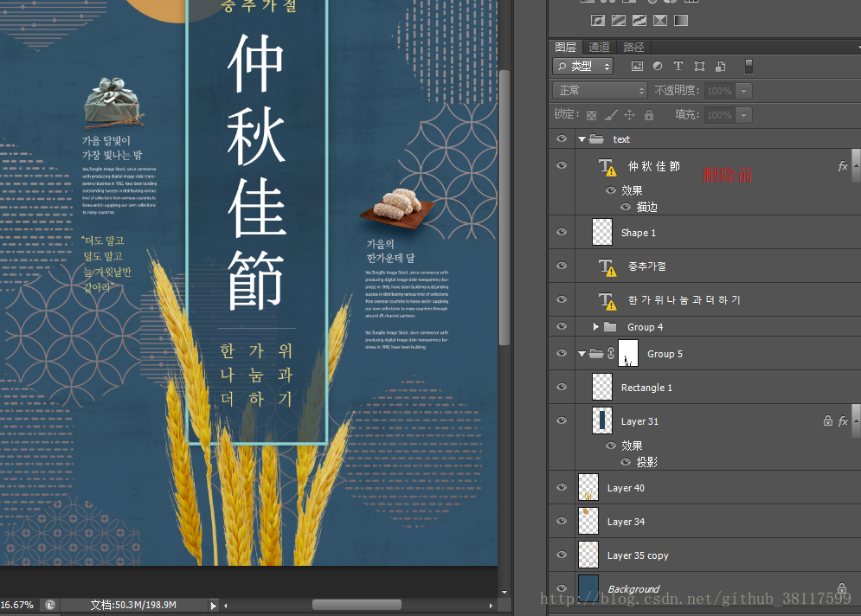Hide the text group layer
The image size is (861, 616).
562,138
